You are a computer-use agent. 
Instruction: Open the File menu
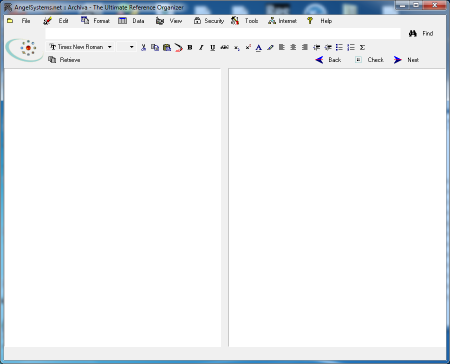(26, 21)
